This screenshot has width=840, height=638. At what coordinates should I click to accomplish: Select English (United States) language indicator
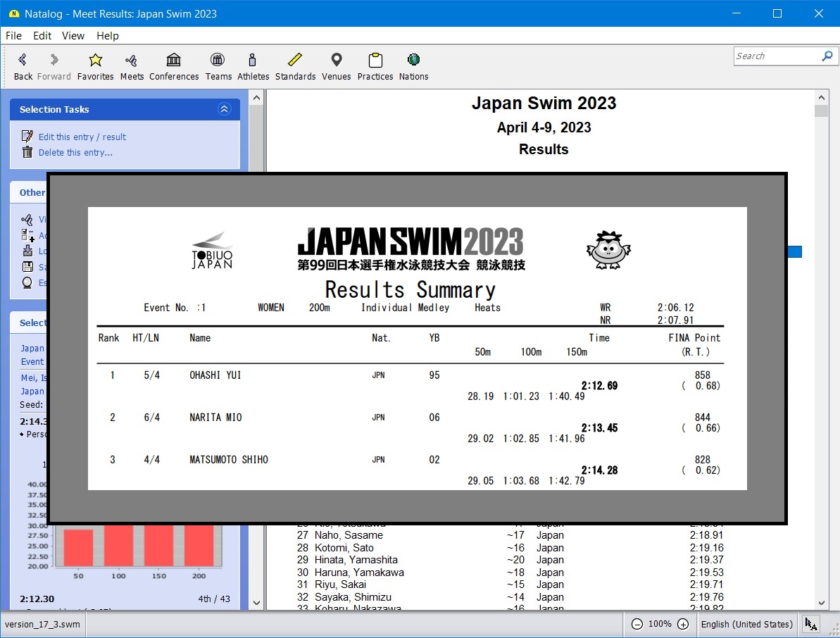746,624
